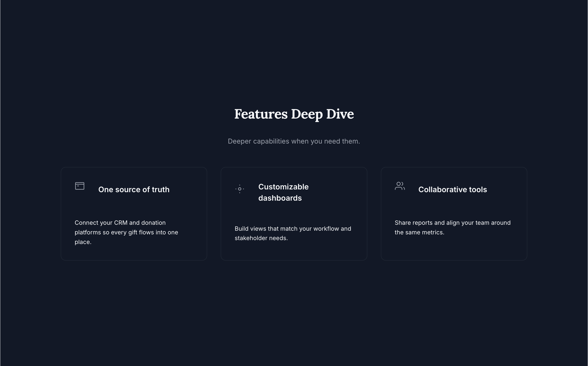Click the 'Deeper capabilities when you need them' subtitle

point(294,141)
